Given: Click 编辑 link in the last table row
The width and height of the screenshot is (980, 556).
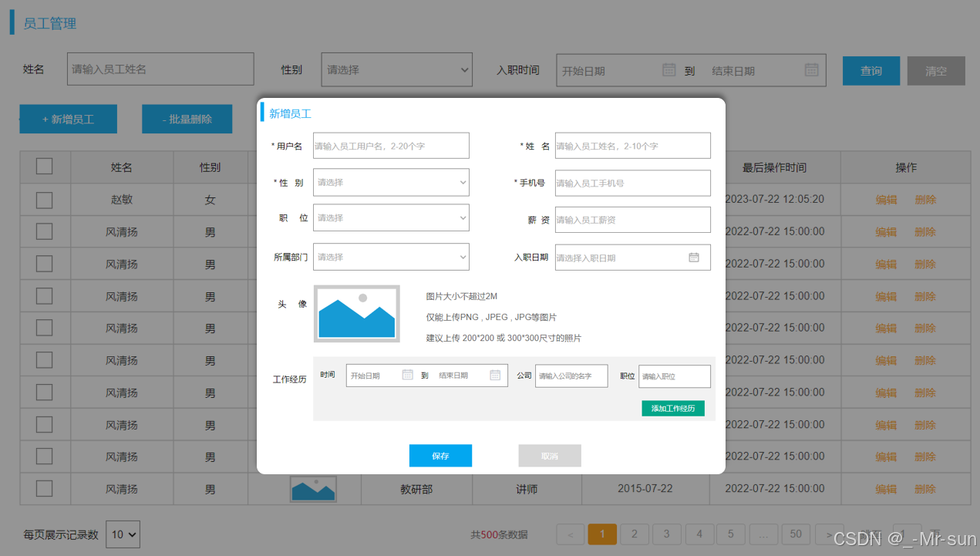Looking at the screenshot, I should tap(886, 489).
